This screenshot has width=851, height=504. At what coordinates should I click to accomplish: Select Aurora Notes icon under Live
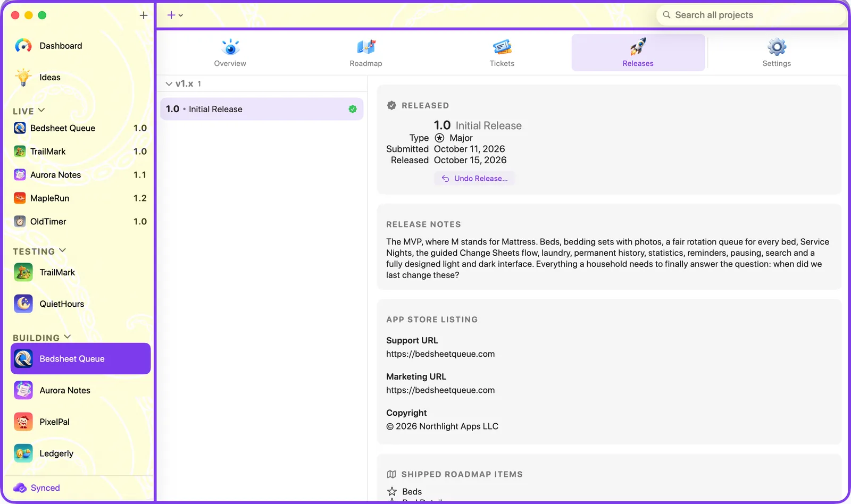[x=20, y=175]
